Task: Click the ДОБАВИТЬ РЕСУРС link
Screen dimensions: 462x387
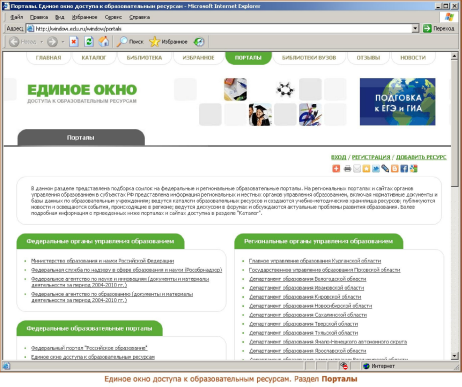Action: [x=421, y=157]
